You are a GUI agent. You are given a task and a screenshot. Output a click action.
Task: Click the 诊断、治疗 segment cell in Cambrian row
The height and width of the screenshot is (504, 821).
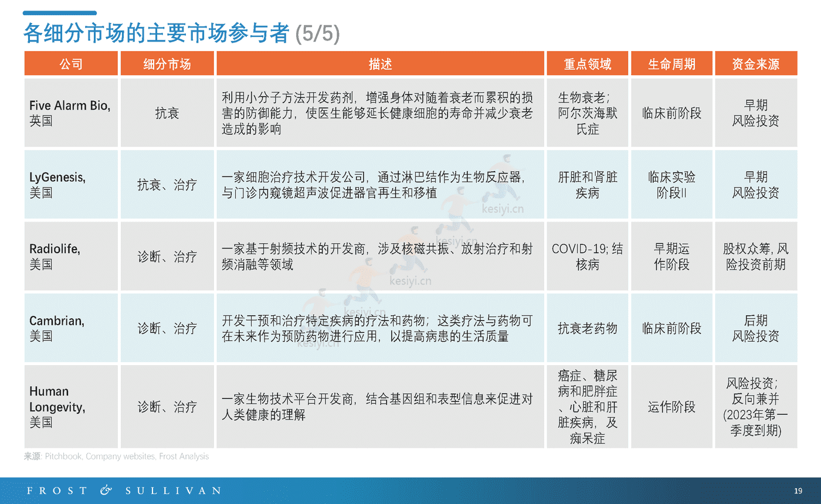coord(167,328)
